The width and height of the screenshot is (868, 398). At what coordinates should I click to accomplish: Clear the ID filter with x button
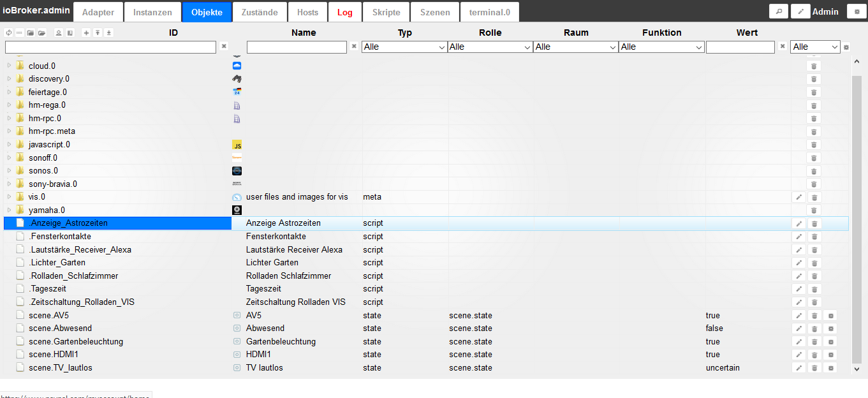click(x=224, y=47)
